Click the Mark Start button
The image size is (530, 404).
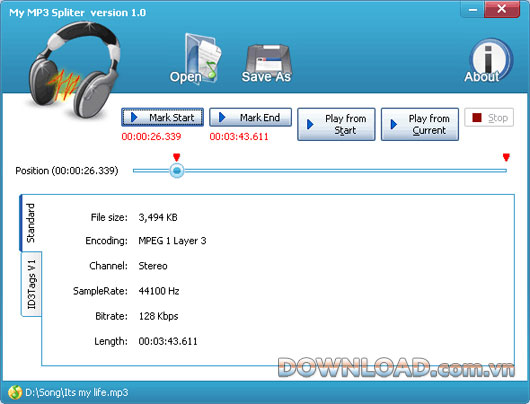pos(162,117)
